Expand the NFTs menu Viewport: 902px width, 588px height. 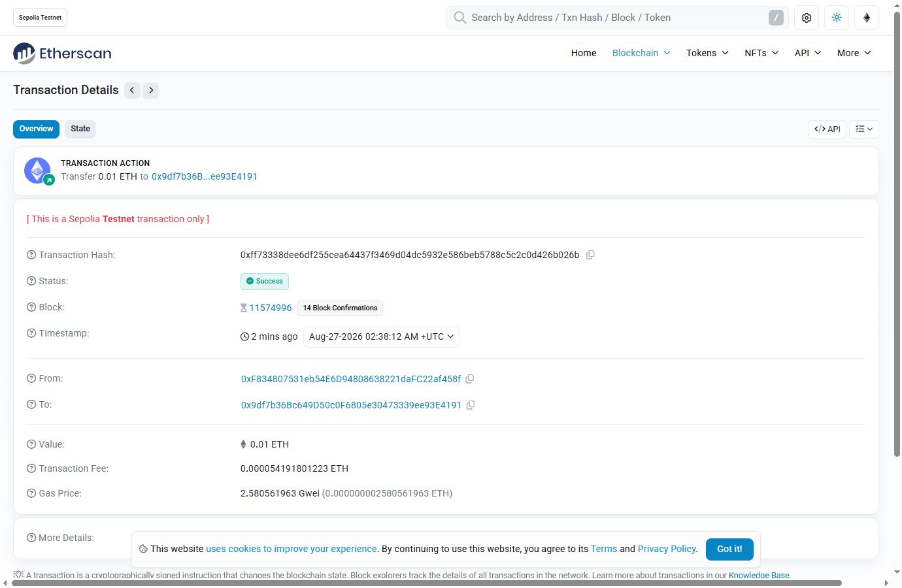761,53
